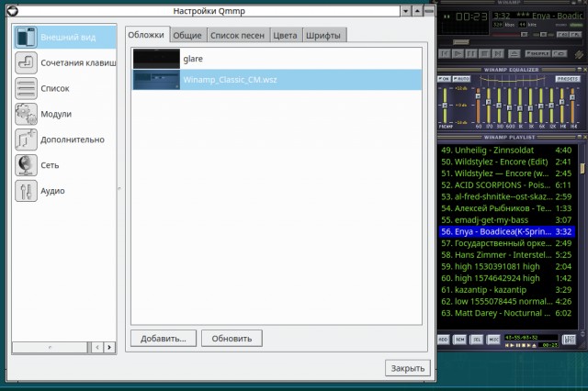Open the Модули settings section

coord(64,114)
